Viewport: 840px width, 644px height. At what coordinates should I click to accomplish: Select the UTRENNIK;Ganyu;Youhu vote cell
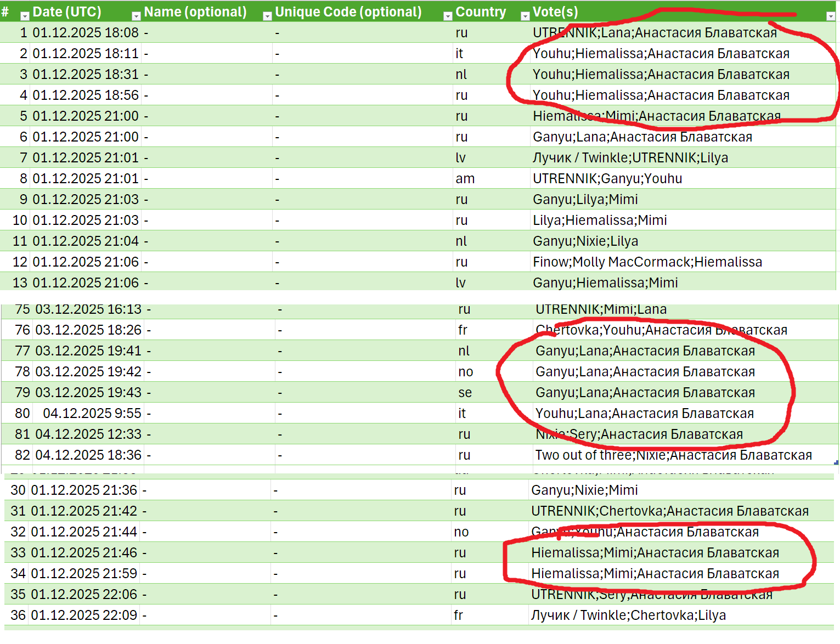click(607, 178)
